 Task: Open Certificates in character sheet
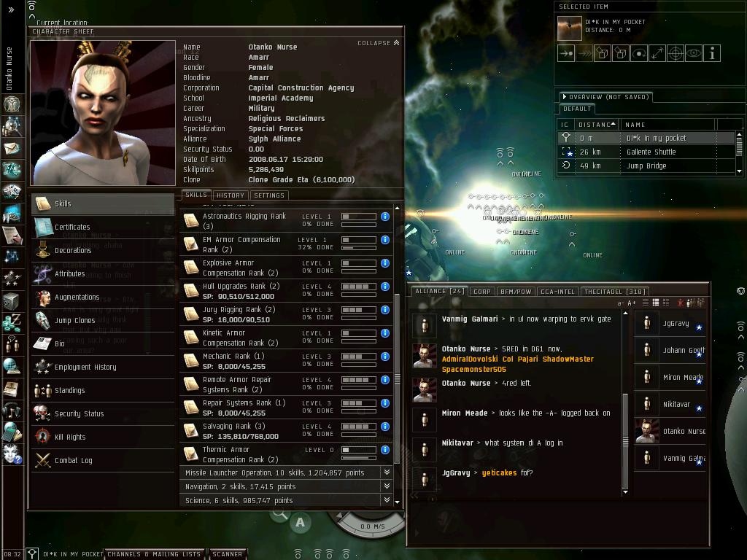[103, 227]
